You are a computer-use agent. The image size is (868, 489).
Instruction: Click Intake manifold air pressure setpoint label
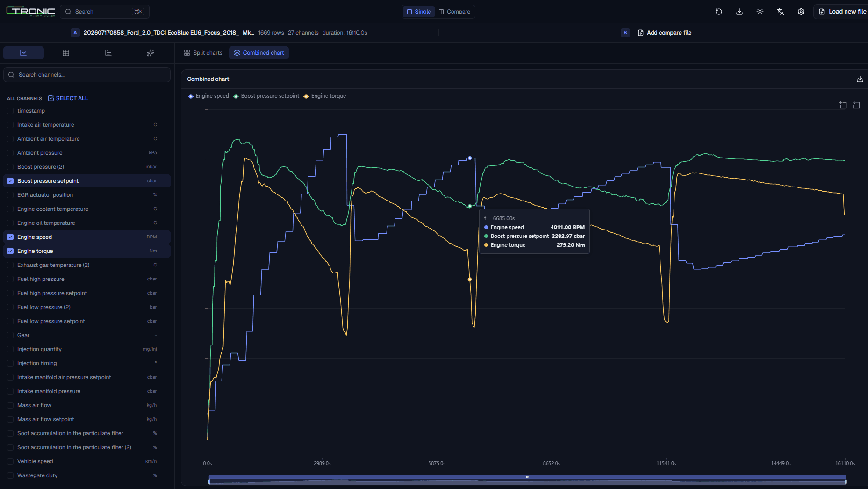point(65,377)
